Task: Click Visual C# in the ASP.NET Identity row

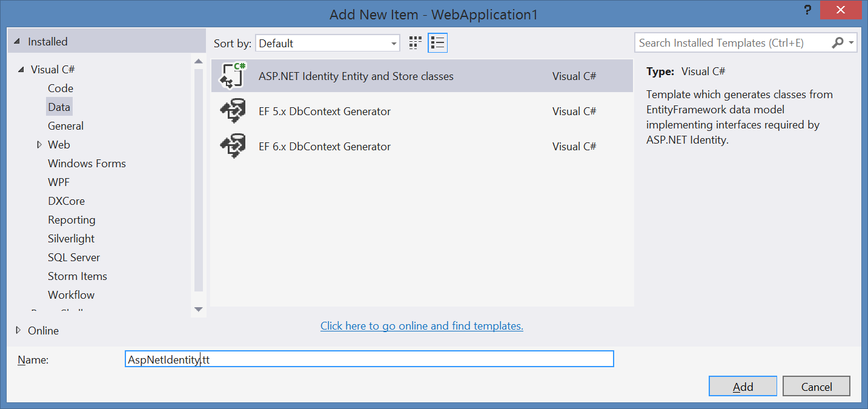Action: coord(574,76)
